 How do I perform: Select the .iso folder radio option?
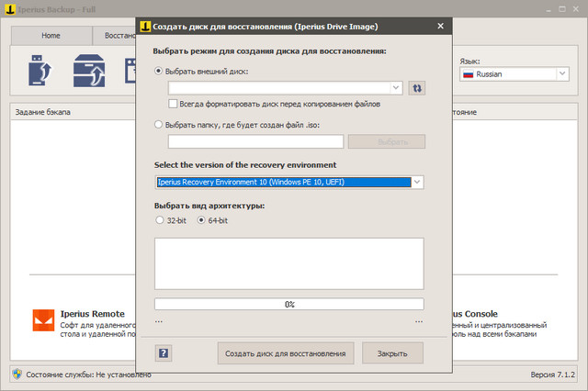159,124
